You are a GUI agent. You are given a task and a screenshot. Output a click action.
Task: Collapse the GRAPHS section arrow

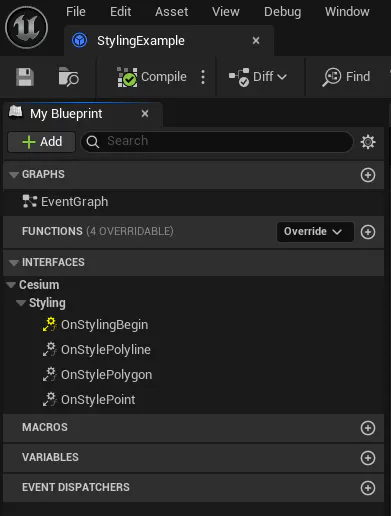14,174
